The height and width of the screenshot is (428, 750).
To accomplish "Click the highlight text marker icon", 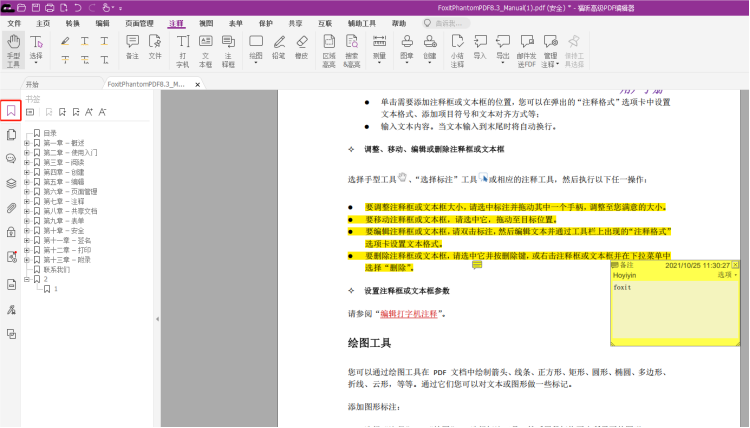I will pyautogui.click(x=65, y=42).
